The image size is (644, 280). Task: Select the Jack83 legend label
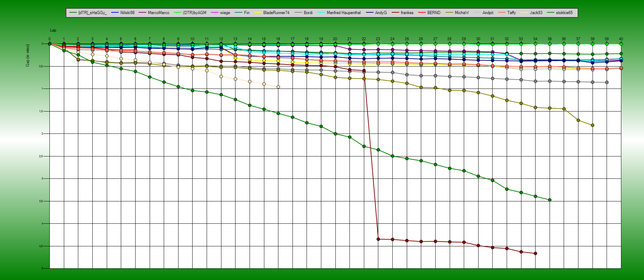[536, 13]
